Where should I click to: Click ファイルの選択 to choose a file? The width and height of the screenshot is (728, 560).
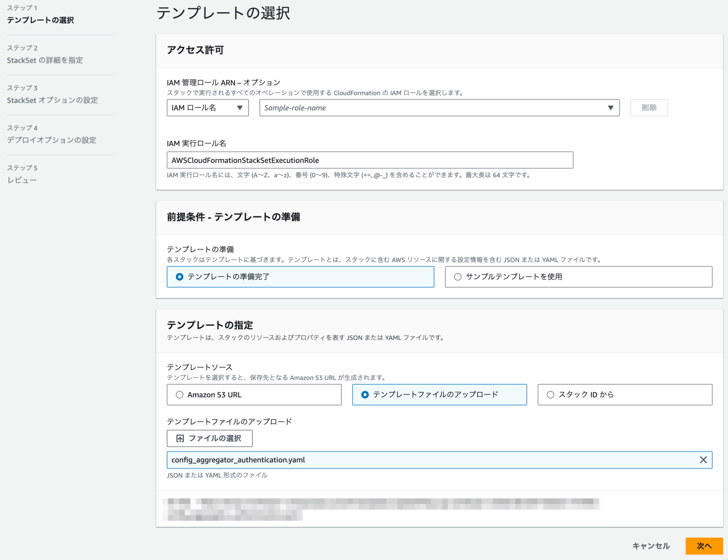click(x=209, y=438)
